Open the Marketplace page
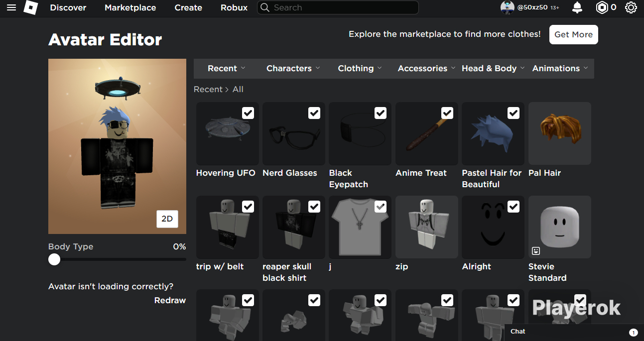The image size is (644, 341). 130,7
